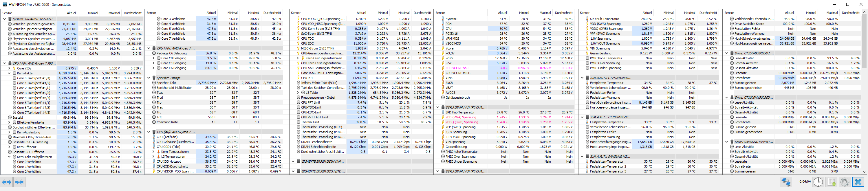Image resolution: width=868 pixels, height=191 pixels.
Task: Click the circle icon beside Thermal Limit
Action: 298,122
